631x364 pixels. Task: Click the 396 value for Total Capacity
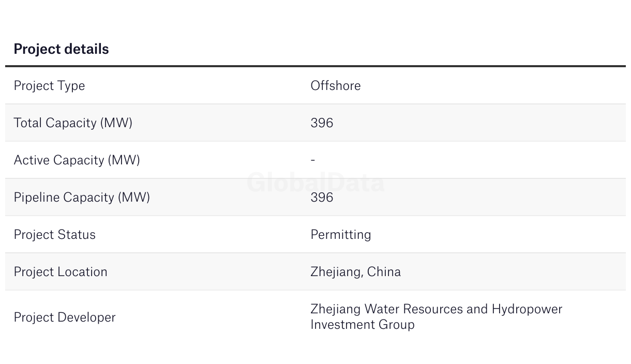click(x=322, y=123)
